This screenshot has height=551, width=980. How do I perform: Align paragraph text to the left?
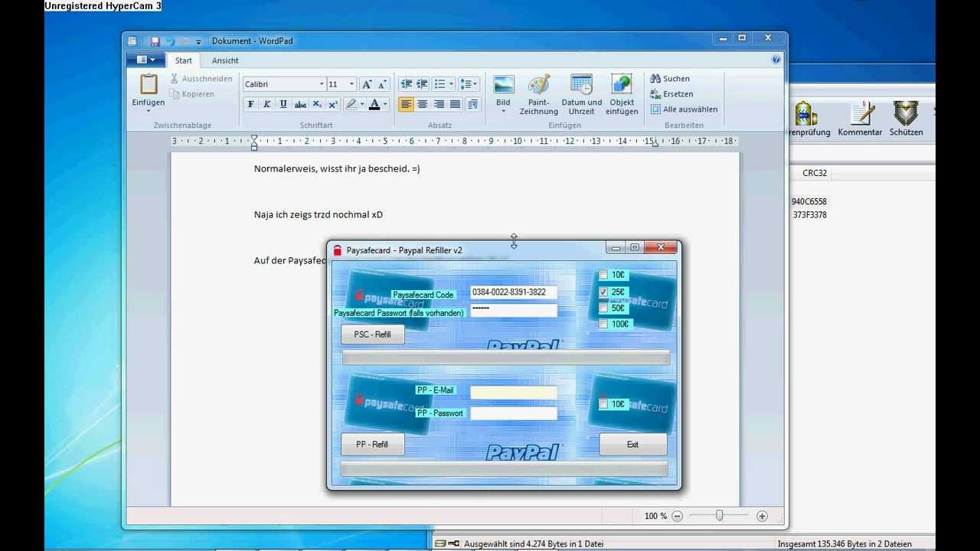406,104
